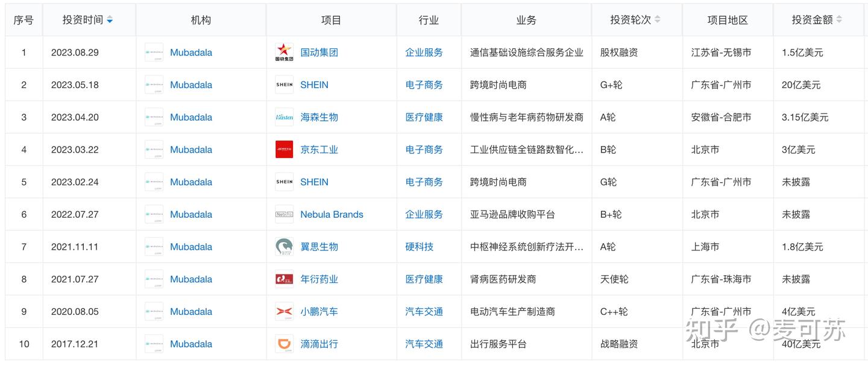The height and width of the screenshot is (365, 868).
Task: Click the 京东工业 red logo
Action: click(x=283, y=149)
